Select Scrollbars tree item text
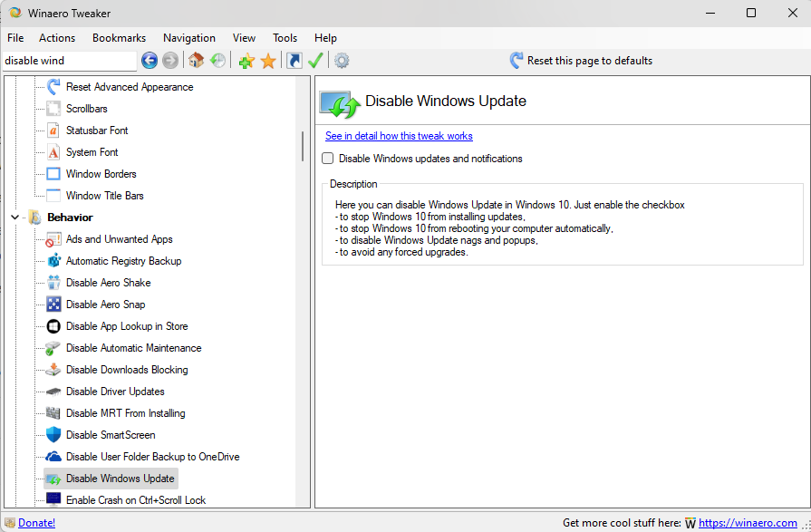The width and height of the screenshot is (811, 532). 86,109
